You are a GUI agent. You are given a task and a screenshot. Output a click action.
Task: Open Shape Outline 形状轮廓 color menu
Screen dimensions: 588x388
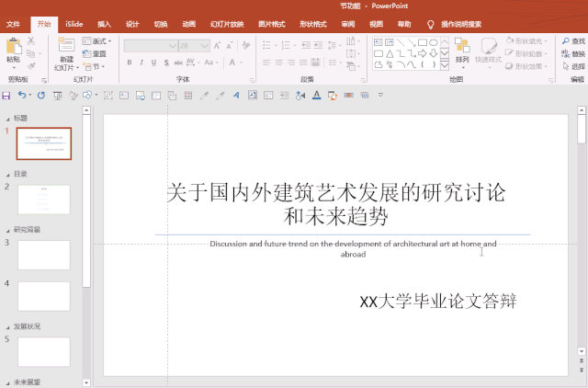[526, 53]
